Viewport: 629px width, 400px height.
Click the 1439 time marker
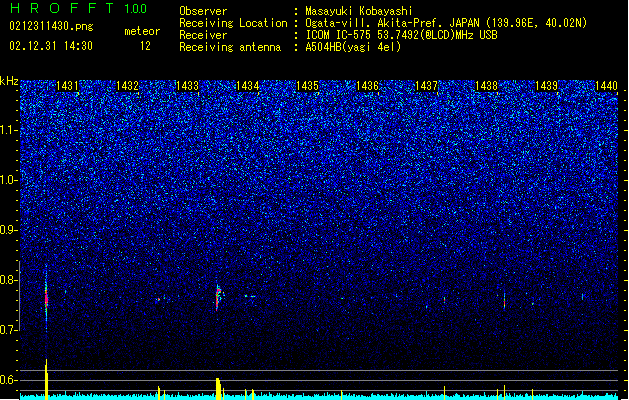pos(546,86)
